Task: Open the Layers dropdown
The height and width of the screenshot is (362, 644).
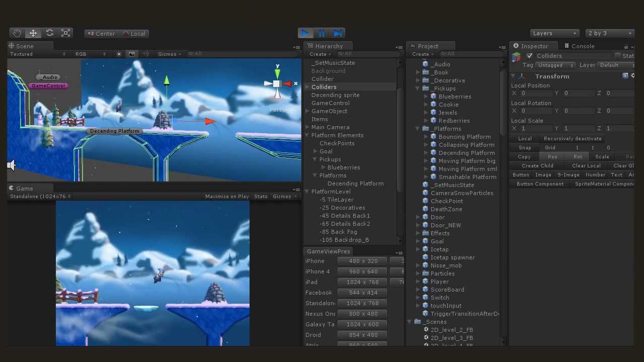Action: (x=554, y=33)
